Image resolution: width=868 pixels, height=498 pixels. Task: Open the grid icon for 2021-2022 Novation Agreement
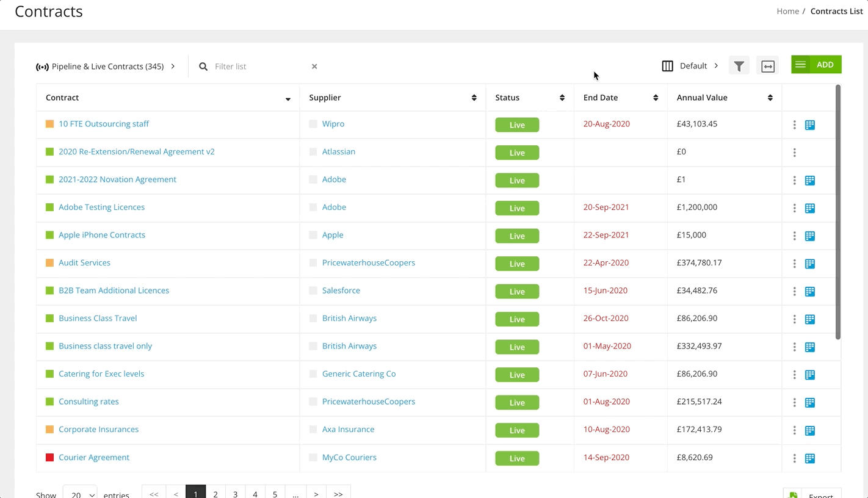810,181
